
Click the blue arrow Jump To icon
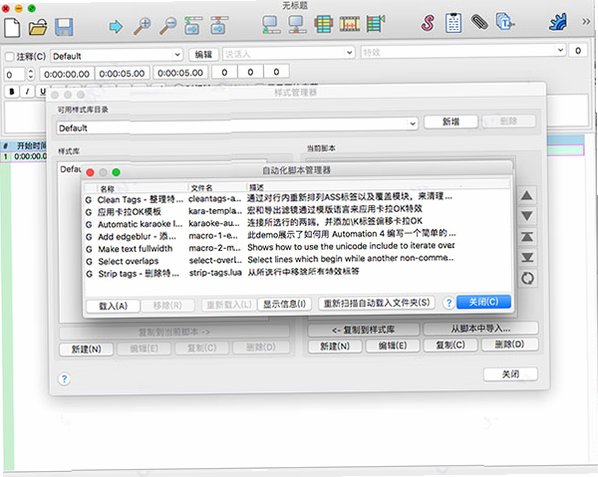(116, 26)
